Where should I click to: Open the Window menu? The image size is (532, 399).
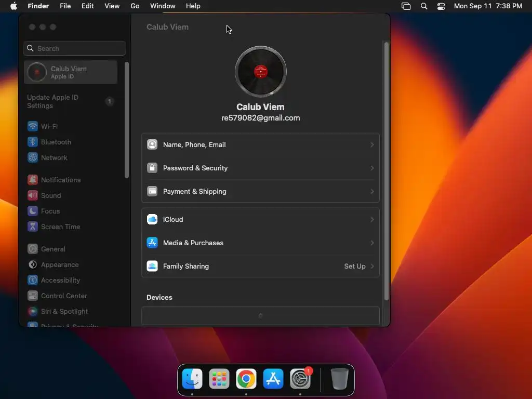[x=163, y=6]
